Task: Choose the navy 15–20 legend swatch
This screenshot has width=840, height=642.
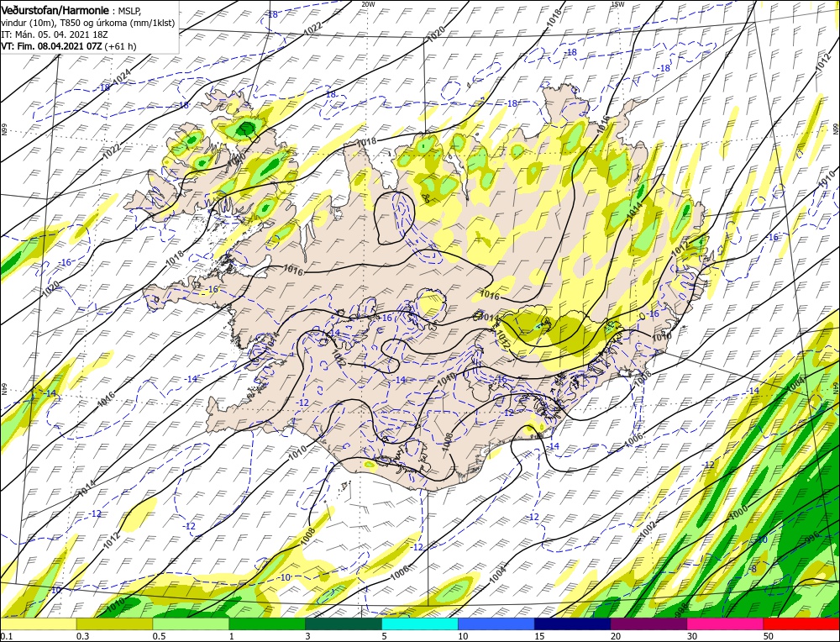Action: tap(573, 624)
